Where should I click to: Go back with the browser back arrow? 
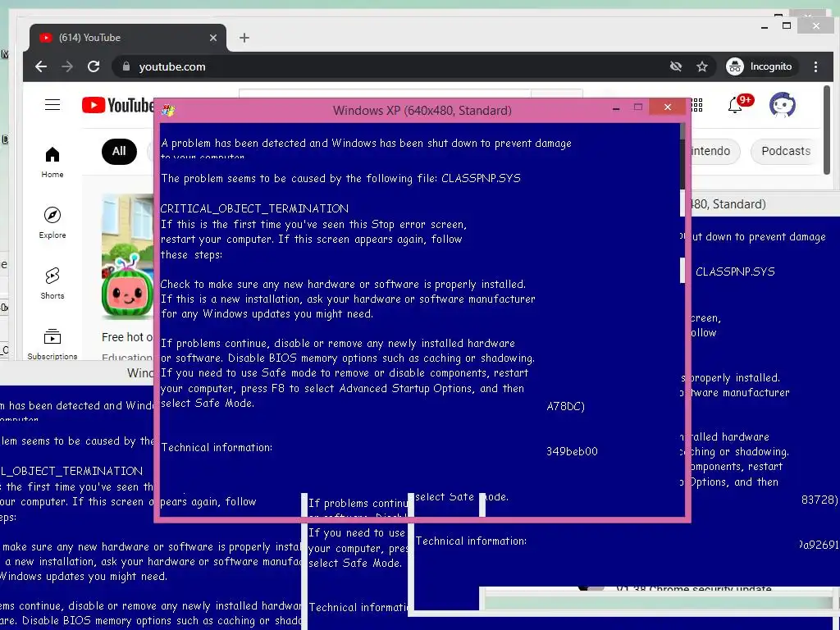coord(41,66)
